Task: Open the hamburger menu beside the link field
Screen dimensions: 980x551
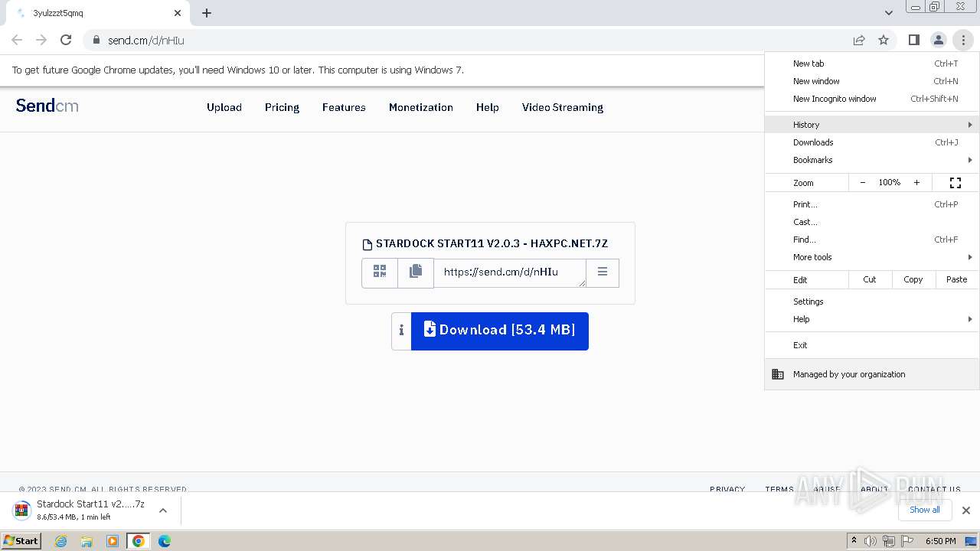Action: tap(603, 272)
